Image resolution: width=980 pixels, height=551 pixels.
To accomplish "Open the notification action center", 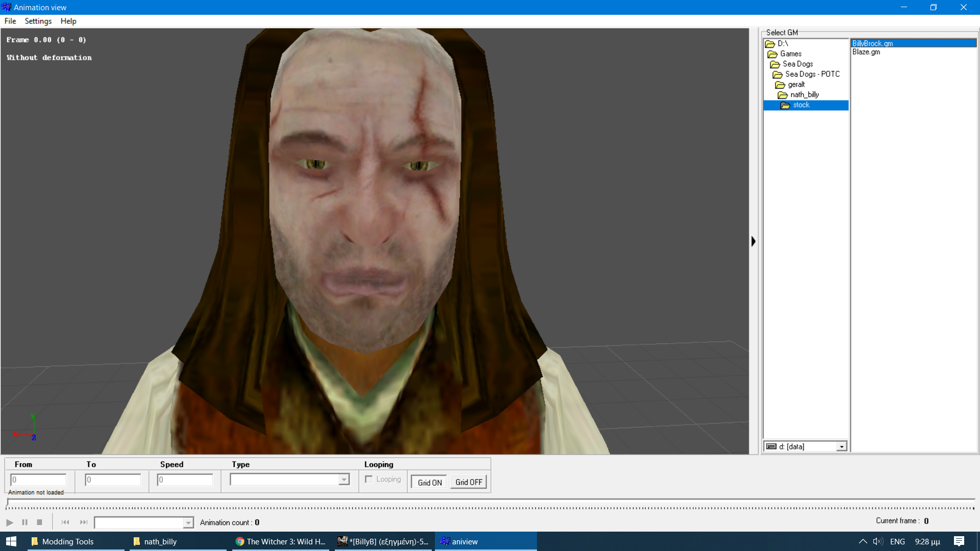I will (x=959, y=541).
